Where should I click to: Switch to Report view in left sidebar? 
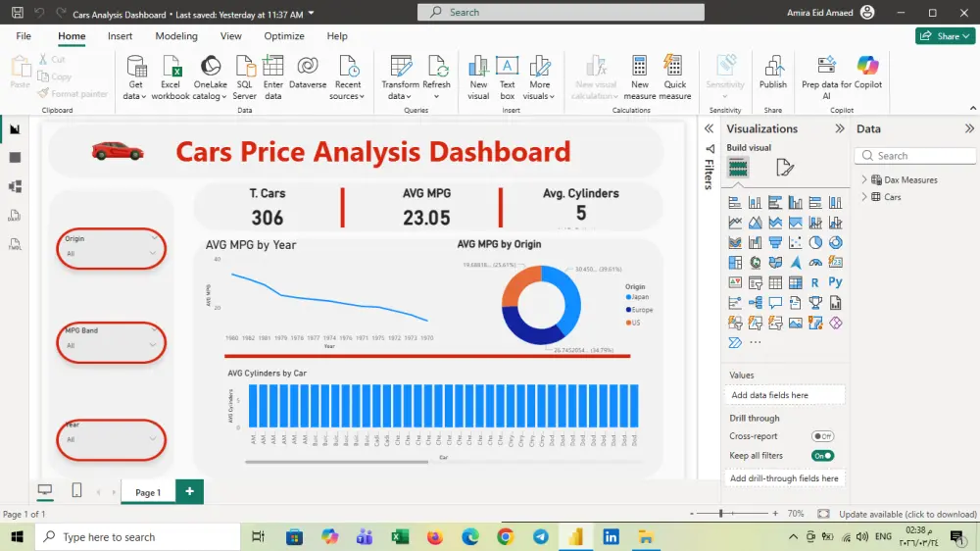pos(15,128)
